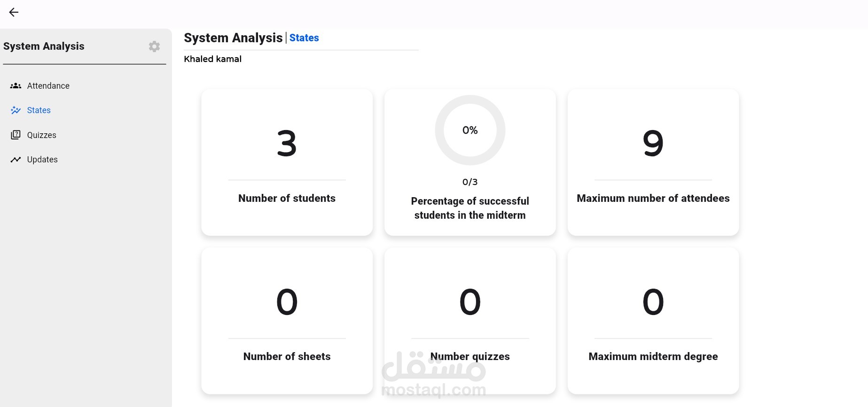Open the Attendance sidebar item
The height and width of the screenshot is (407, 868).
(x=48, y=86)
